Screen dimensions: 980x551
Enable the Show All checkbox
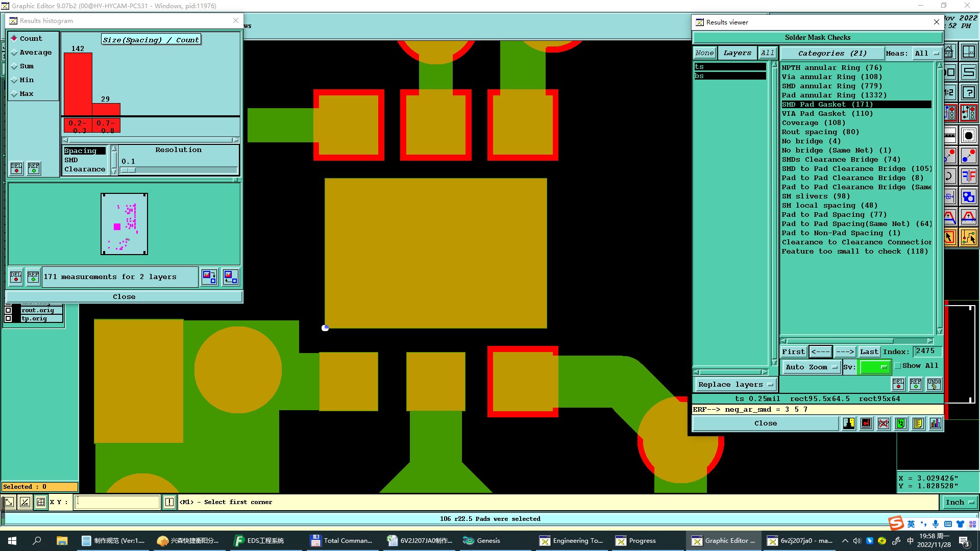[x=898, y=366]
